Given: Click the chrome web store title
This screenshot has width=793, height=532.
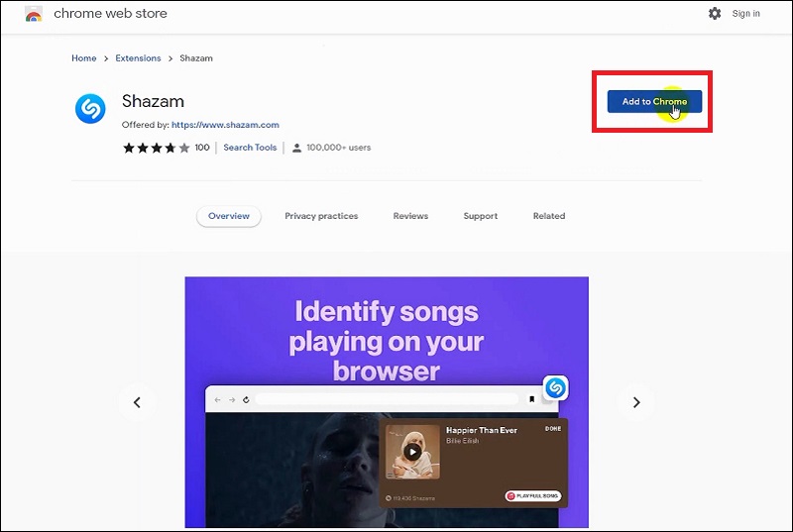Looking at the screenshot, I should pos(110,14).
